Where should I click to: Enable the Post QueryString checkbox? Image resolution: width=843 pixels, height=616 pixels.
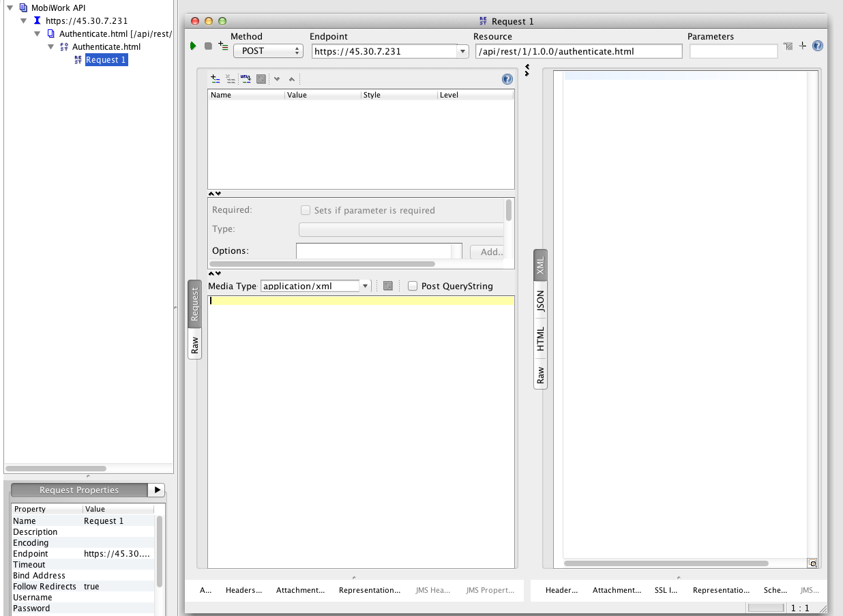(413, 287)
